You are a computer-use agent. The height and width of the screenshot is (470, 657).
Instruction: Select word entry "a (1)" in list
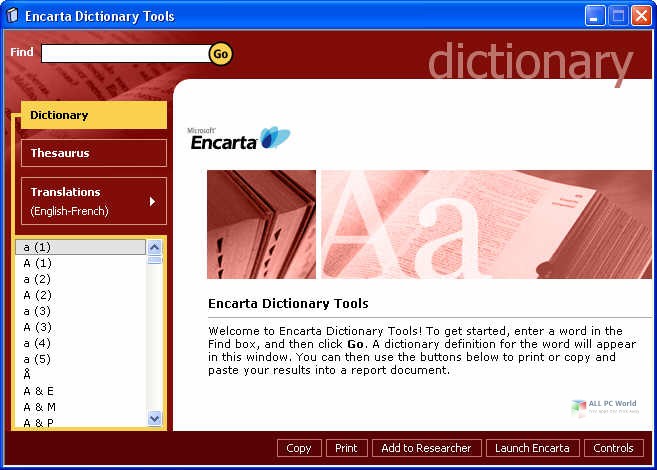coord(80,247)
